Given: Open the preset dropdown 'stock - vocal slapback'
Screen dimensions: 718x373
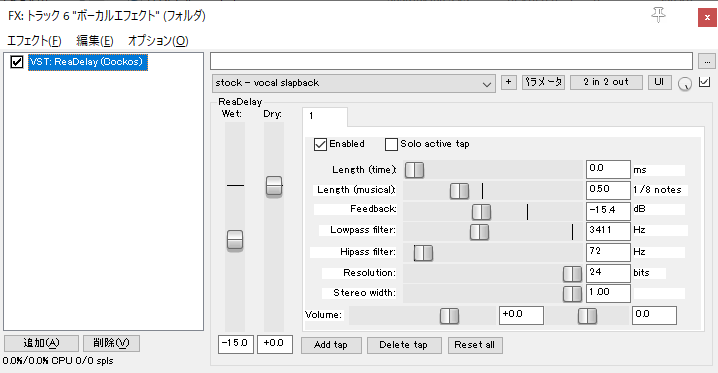Looking at the screenshot, I should (x=354, y=83).
